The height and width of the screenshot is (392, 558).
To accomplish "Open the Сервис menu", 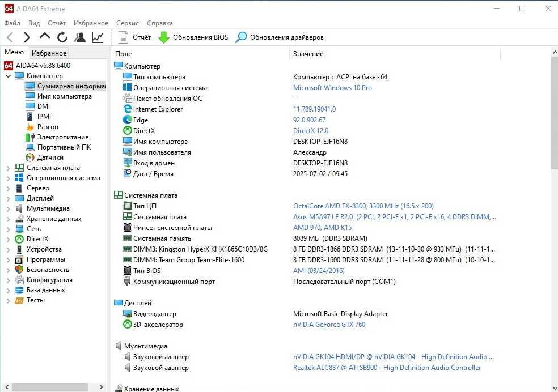I will pos(128,23).
